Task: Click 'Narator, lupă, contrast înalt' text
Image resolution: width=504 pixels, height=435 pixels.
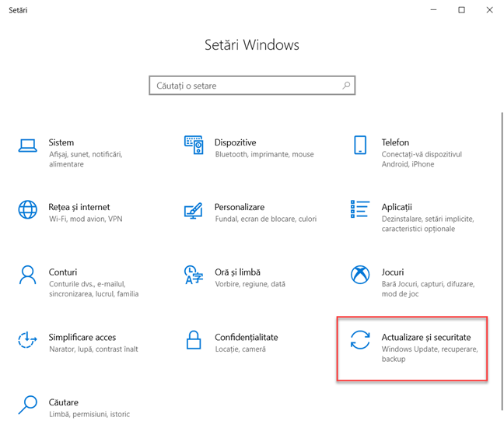Action: [x=93, y=349]
